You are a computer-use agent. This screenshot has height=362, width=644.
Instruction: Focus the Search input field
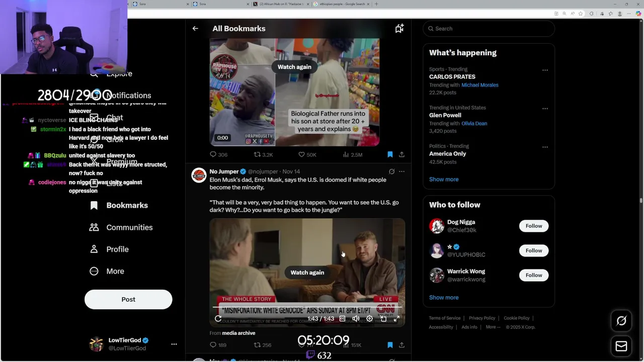[489, 29]
